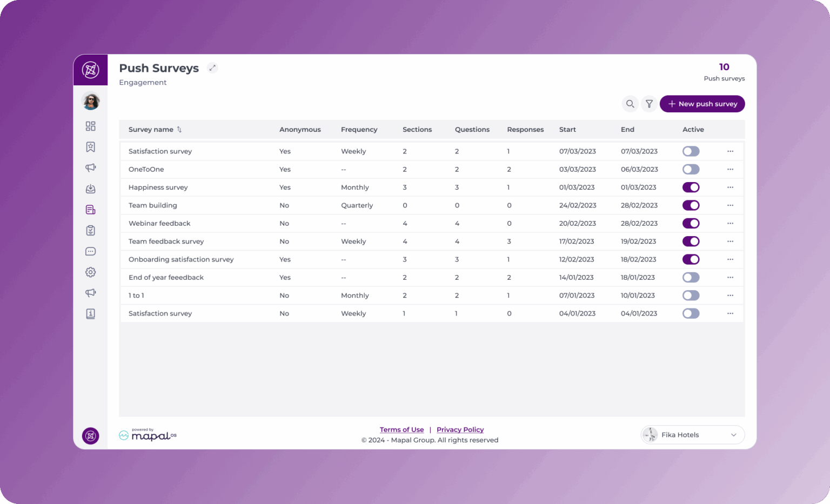This screenshot has height=504, width=830.
Task: Enable End of year feeedback toggle
Action: click(x=691, y=277)
